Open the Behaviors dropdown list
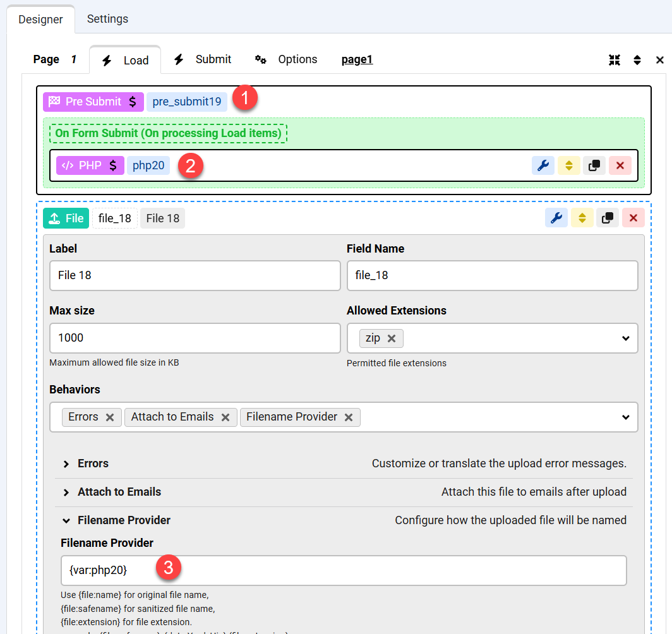672x634 pixels. [625, 417]
